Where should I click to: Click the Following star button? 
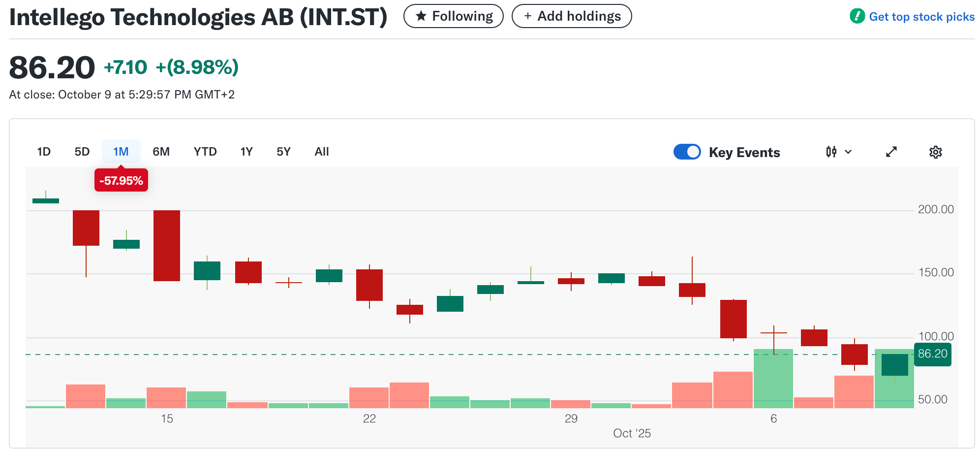pos(453,16)
